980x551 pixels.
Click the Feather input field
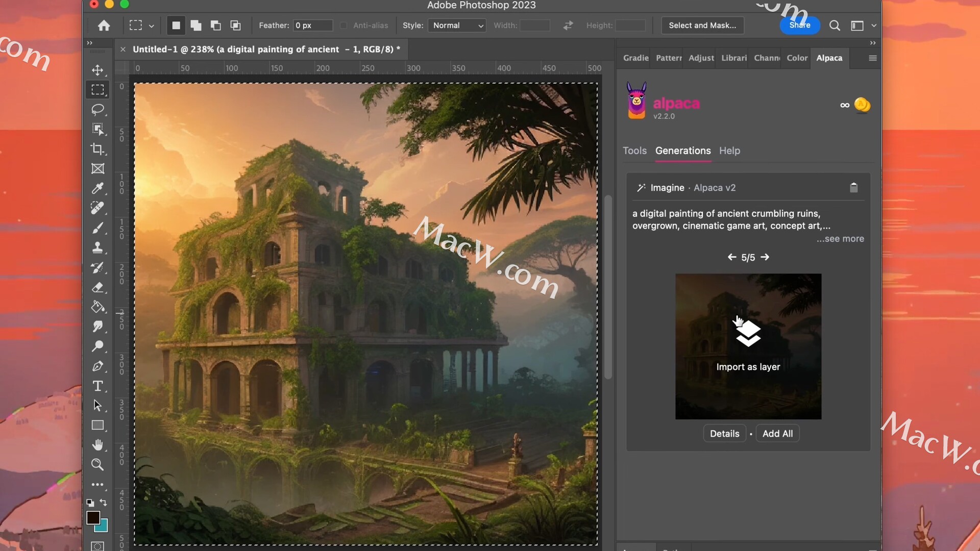pyautogui.click(x=312, y=26)
